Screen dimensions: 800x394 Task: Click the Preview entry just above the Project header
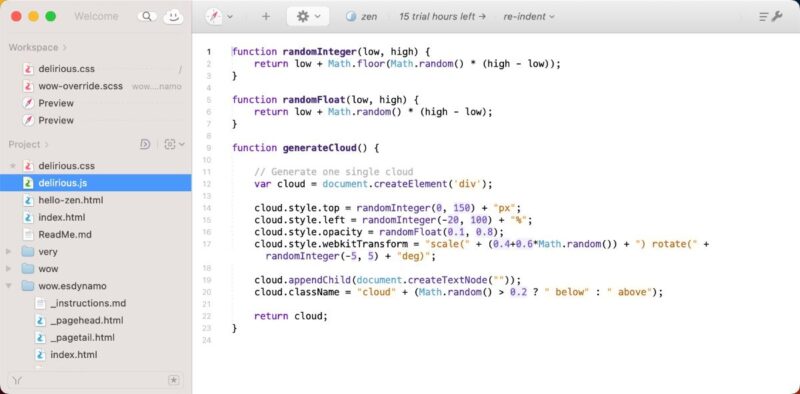click(x=56, y=120)
